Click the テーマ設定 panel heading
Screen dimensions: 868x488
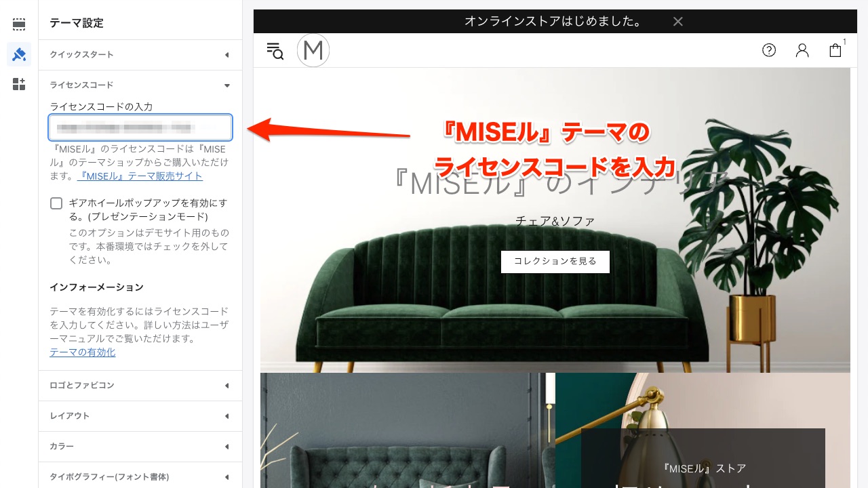click(77, 23)
